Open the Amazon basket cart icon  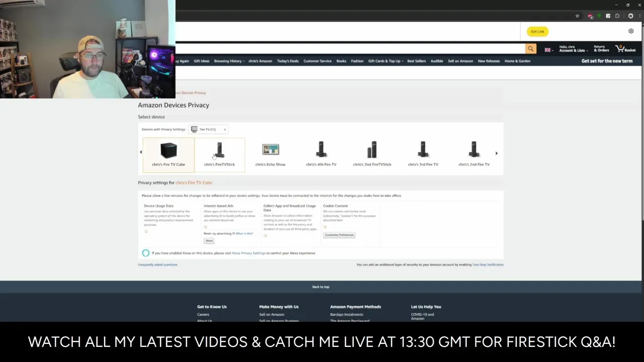pyautogui.click(x=625, y=49)
